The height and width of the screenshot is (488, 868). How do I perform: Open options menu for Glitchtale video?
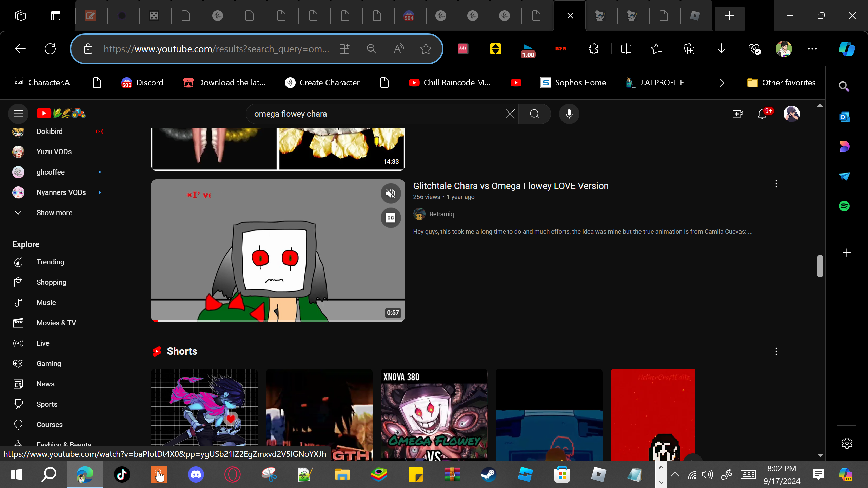(776, 184)
